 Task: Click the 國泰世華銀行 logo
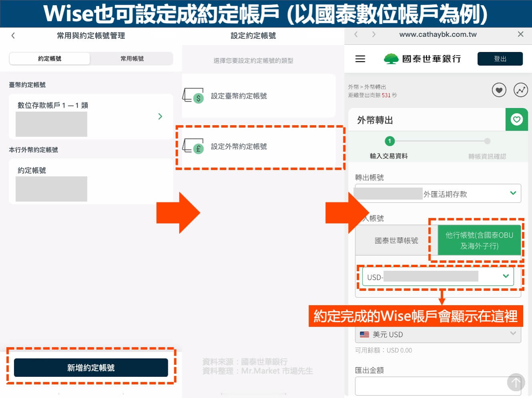point(422,59)
